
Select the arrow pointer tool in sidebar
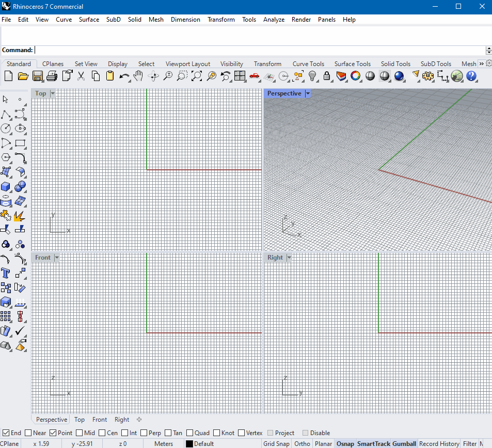[x=5, y=99]
